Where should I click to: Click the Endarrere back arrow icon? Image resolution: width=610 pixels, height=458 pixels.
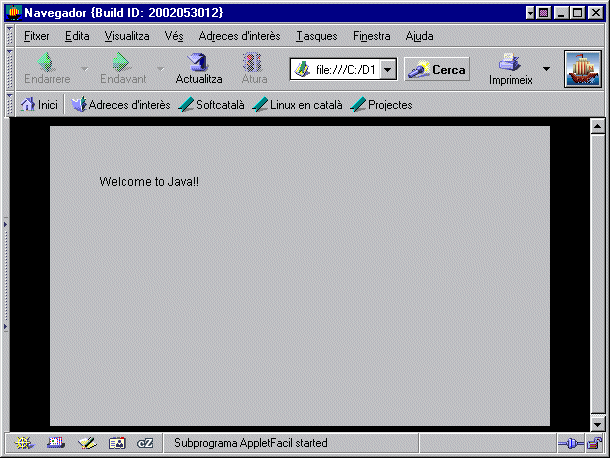point(47,62)
